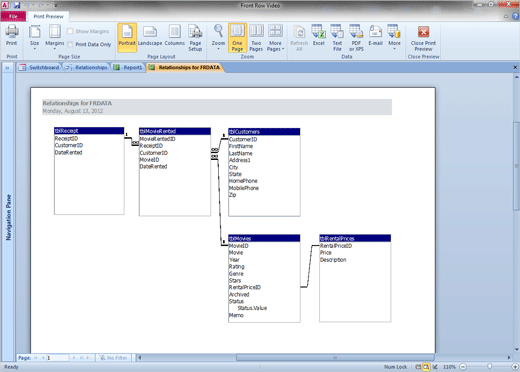Screen dimensions: 520x372
Task: Click the Refresh All icon
Action: [x=299, y=38]
